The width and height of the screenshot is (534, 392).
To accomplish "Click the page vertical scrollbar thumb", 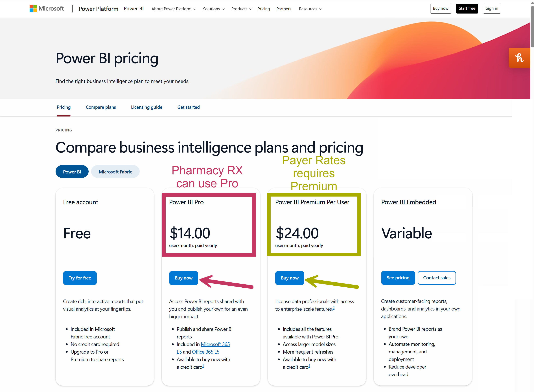I will (x=532, y=26).
